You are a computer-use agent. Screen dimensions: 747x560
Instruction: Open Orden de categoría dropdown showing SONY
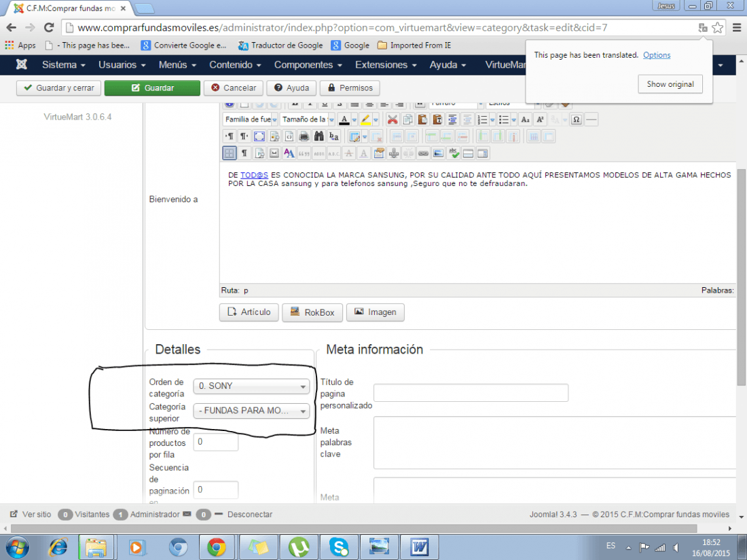251,386
